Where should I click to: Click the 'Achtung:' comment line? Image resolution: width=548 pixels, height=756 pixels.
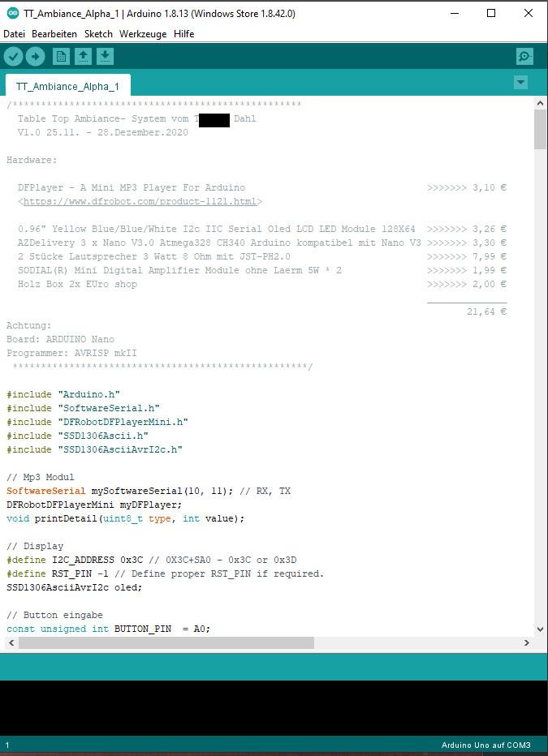pyautogui.click(x=29, y=325)
